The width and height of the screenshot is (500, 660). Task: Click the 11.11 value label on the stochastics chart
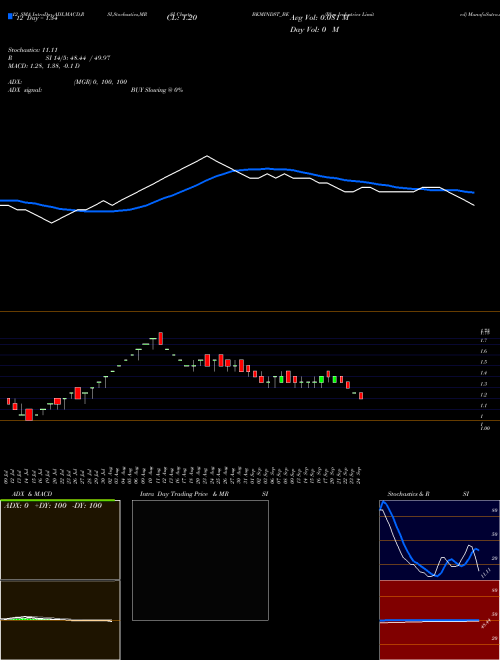[485, 573]
